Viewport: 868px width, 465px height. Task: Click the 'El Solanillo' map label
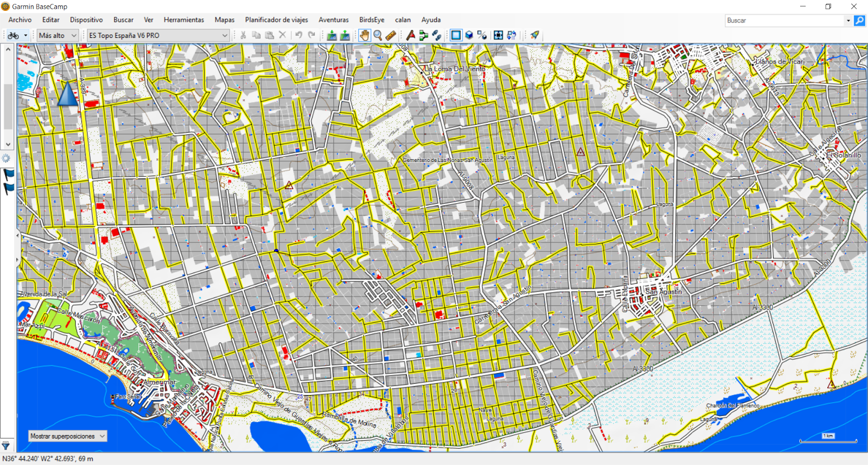pyautogui.click(x=843, y=155)
